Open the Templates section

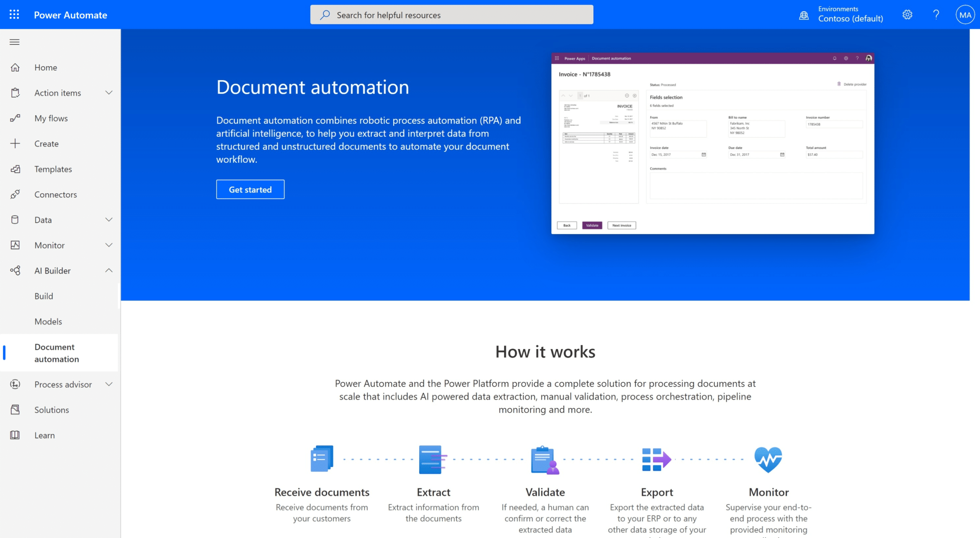coord(53,169)
